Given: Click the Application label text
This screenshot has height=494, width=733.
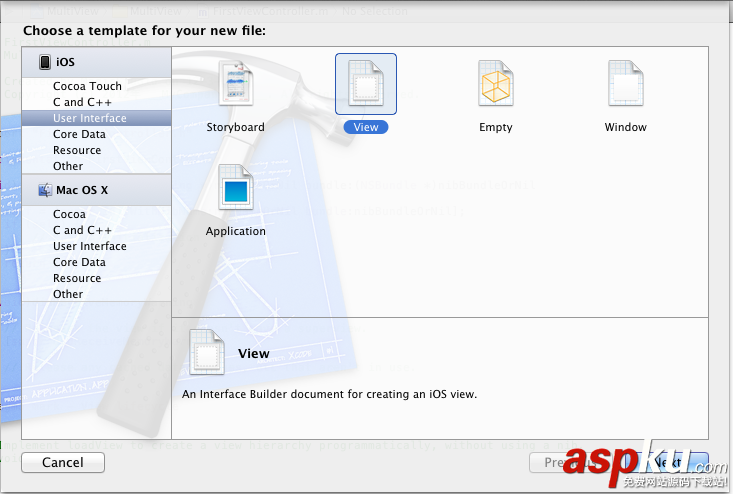Looking at the screenshot, I should [236, 231].
